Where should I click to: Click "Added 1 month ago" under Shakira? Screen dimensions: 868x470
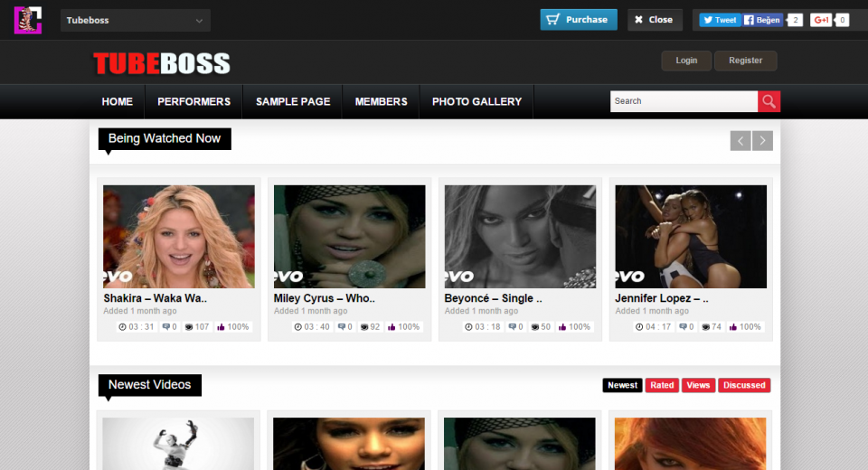(x=140, y=311)
